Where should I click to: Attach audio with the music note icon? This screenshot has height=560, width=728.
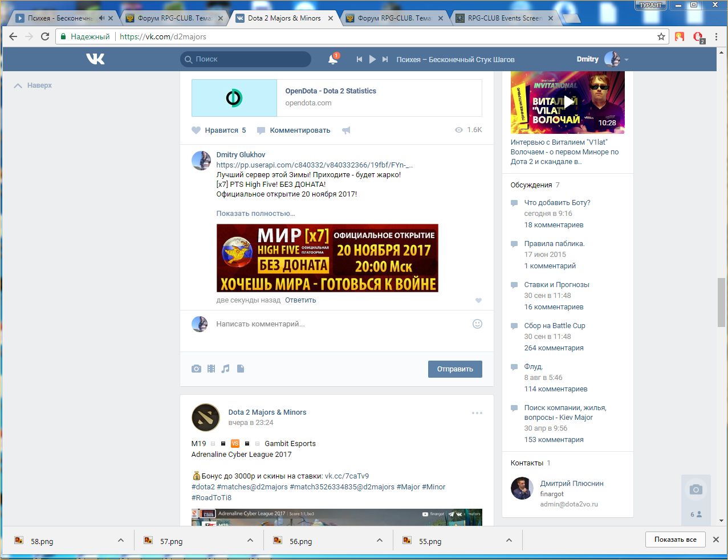226,369
